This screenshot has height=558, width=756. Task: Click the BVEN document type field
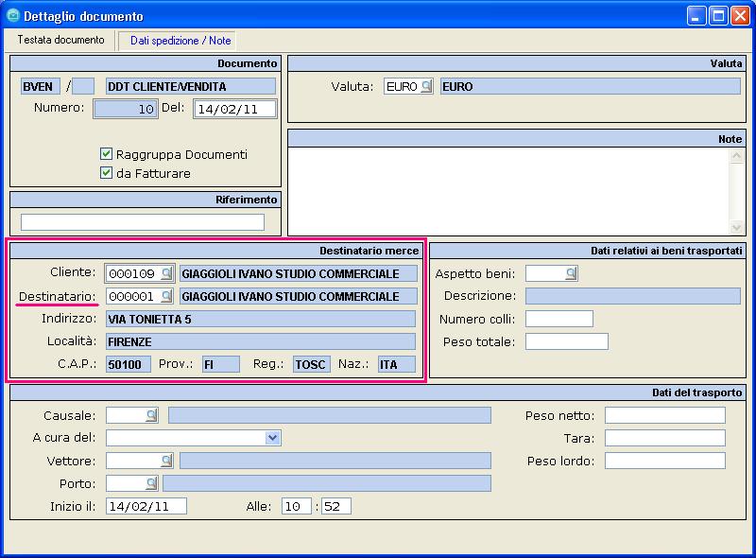point(41,86)
